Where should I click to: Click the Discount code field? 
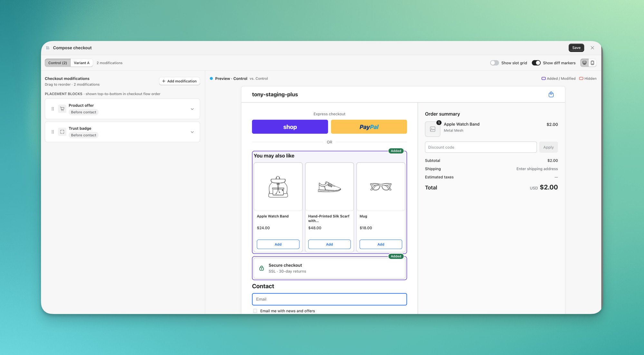tap(481, 147)
